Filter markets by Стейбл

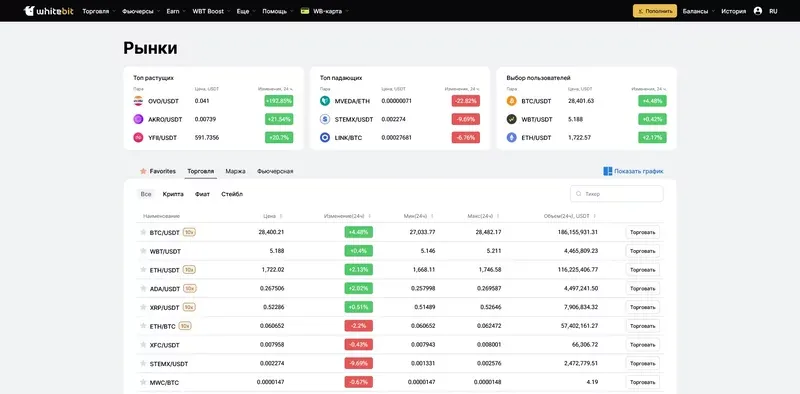[232, 194]
